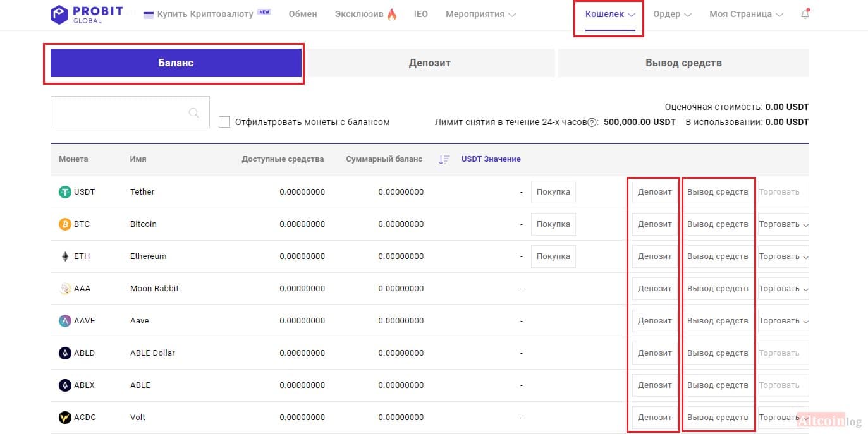Click the Bitcoin BTC coin icon

pos(64,224)
